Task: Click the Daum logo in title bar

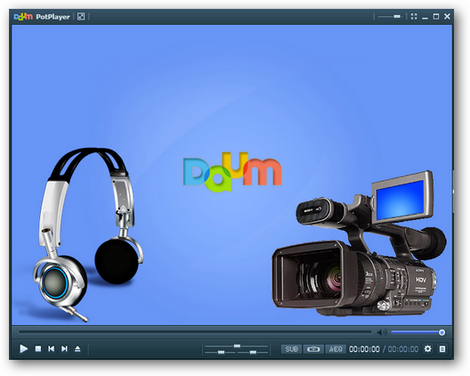Action: 23,16
